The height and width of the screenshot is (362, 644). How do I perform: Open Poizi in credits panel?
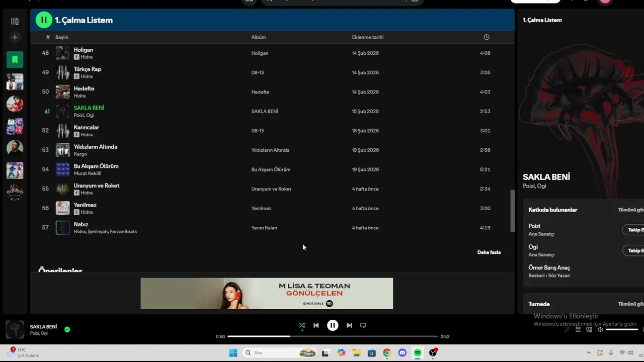click(x=534, y=226)
